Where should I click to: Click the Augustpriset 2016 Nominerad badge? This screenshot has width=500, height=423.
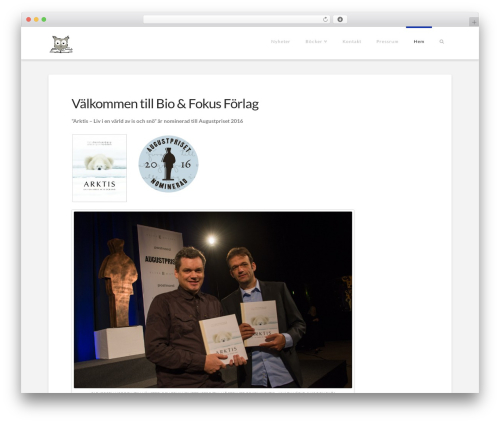[x=168, y=164]
